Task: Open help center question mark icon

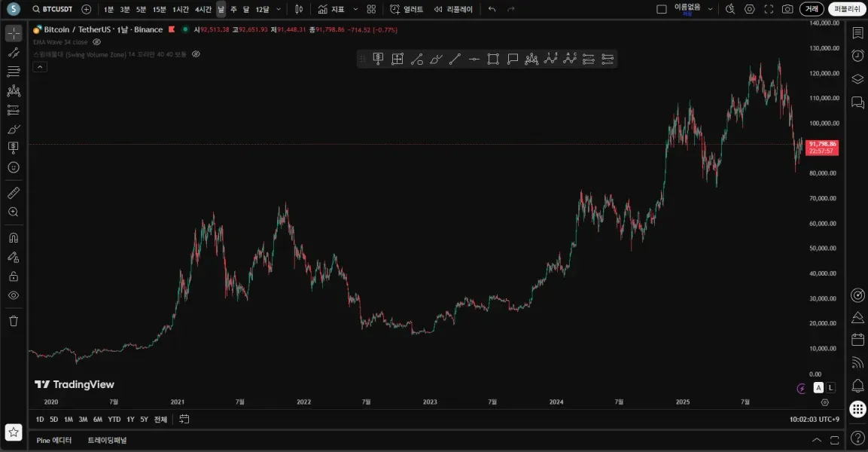Action: pyautogui.click(x=857, y=439)
